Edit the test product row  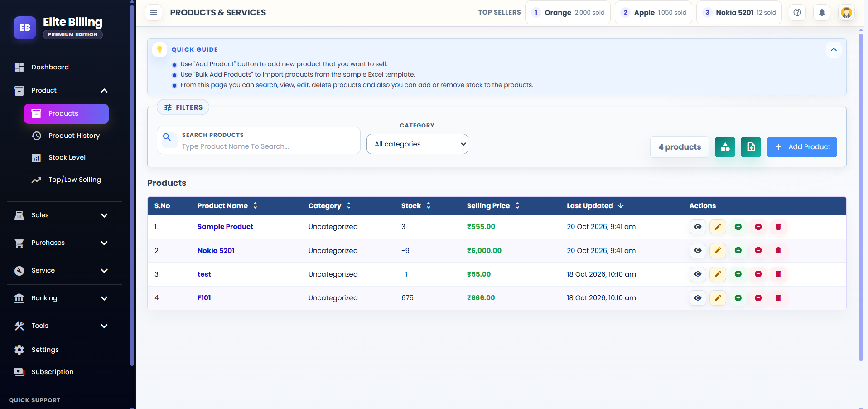click(x=718, y=274)
